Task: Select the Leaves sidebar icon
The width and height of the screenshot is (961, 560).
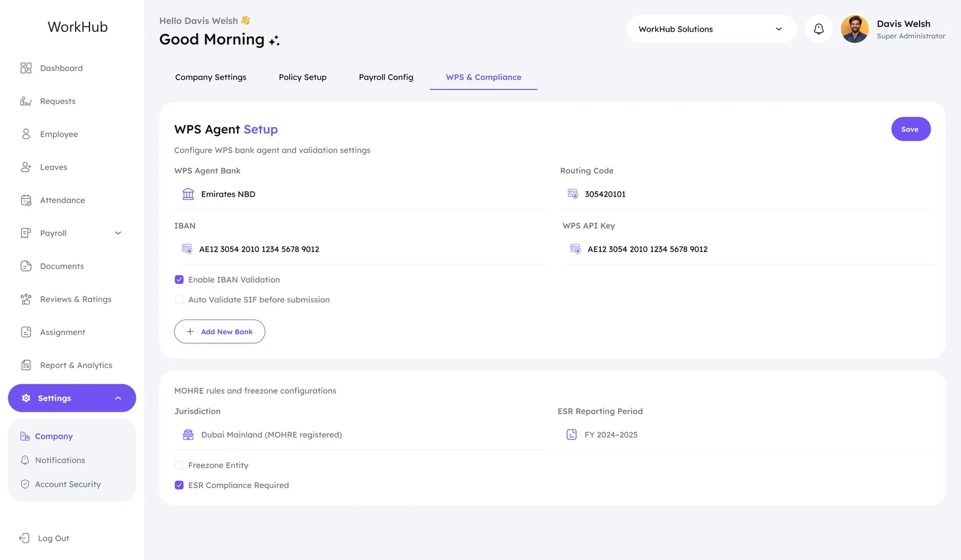Action: 26,167
